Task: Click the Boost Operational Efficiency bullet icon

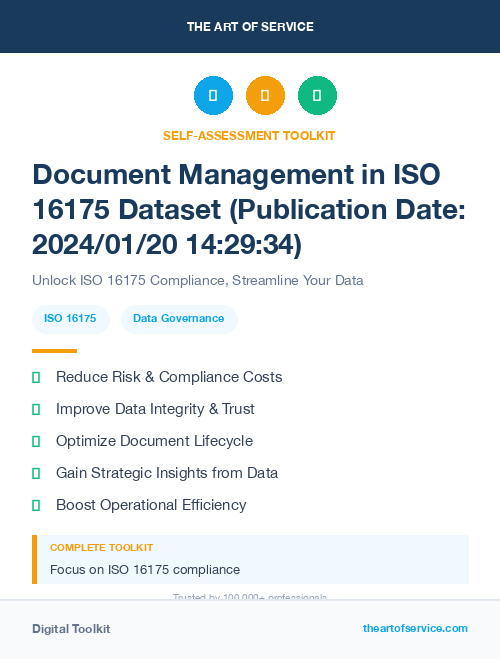Action: (36, 505)
